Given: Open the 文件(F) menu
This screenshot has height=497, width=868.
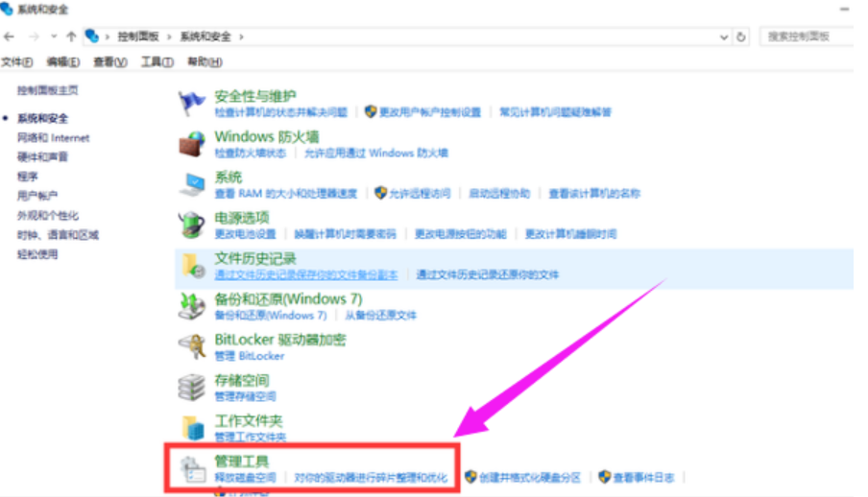Looking at the screenshot, I should pos(17,62).
